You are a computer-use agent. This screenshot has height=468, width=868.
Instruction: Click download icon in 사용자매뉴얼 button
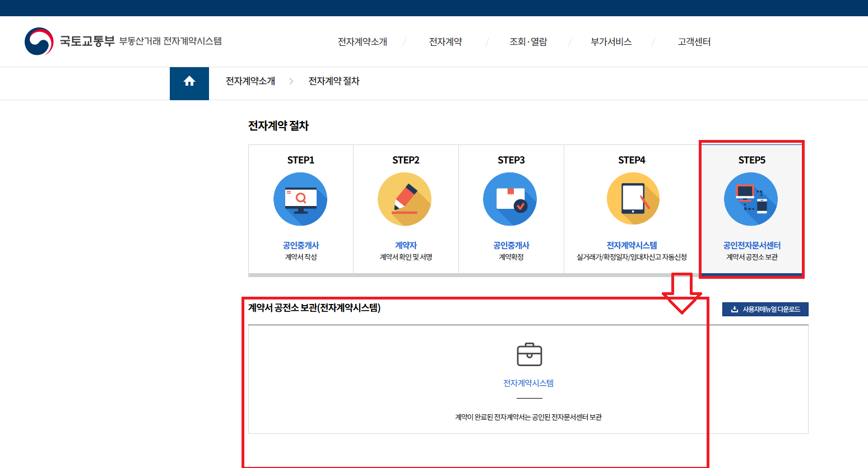735,309
